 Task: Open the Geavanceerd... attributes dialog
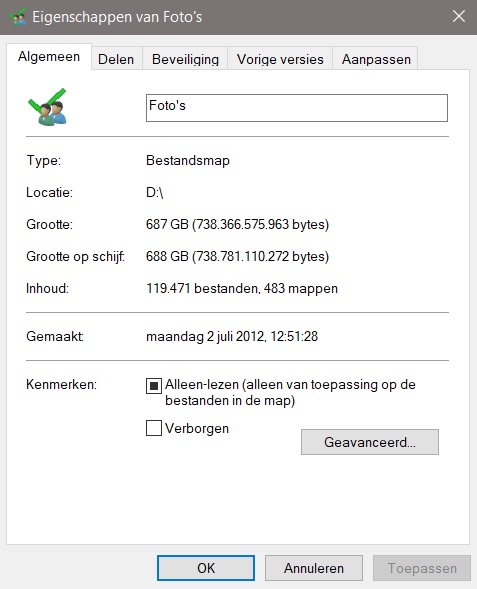(370, 442)
